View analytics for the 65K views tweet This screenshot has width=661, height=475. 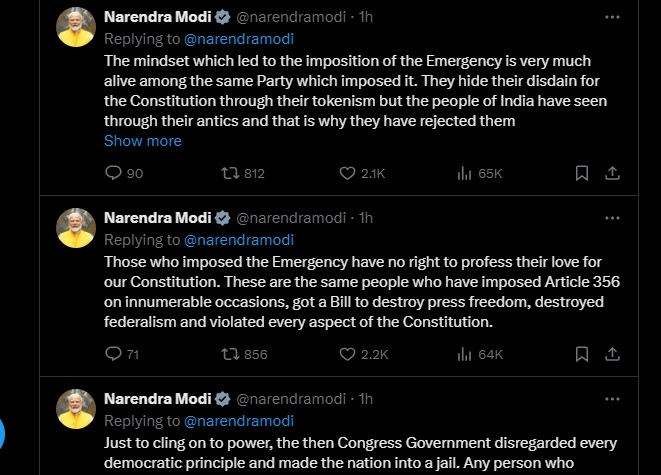coord(464,173)
